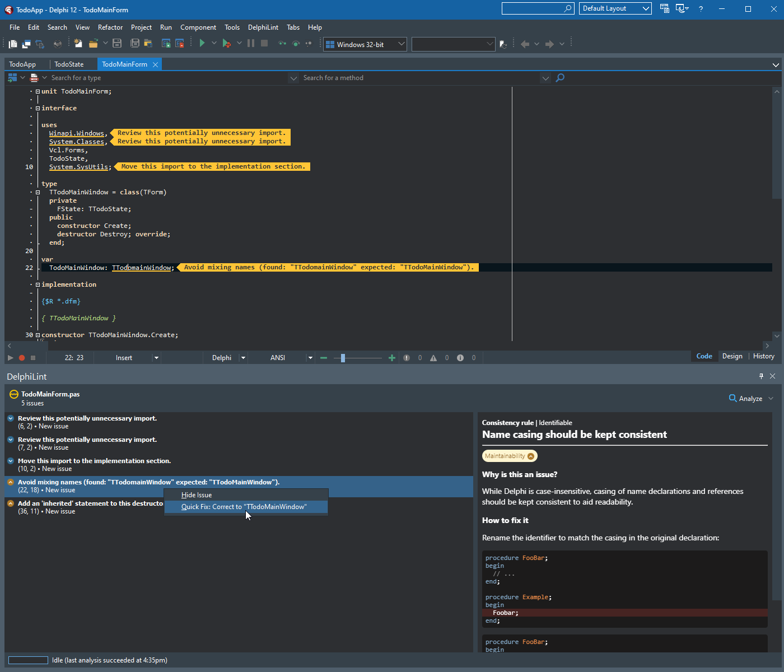Close the DelphiLint panel

[773, 376]
